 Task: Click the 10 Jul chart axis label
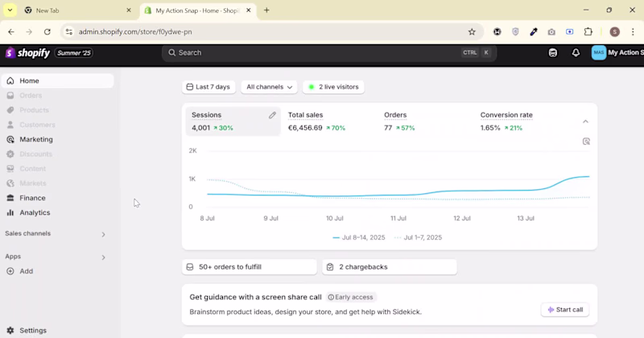(x=335, y=218)
